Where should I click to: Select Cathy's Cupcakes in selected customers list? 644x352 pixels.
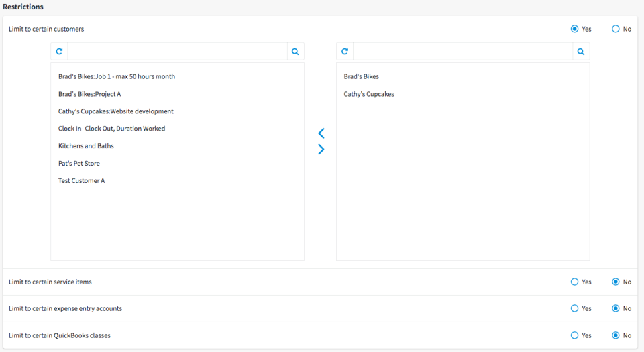369,94
